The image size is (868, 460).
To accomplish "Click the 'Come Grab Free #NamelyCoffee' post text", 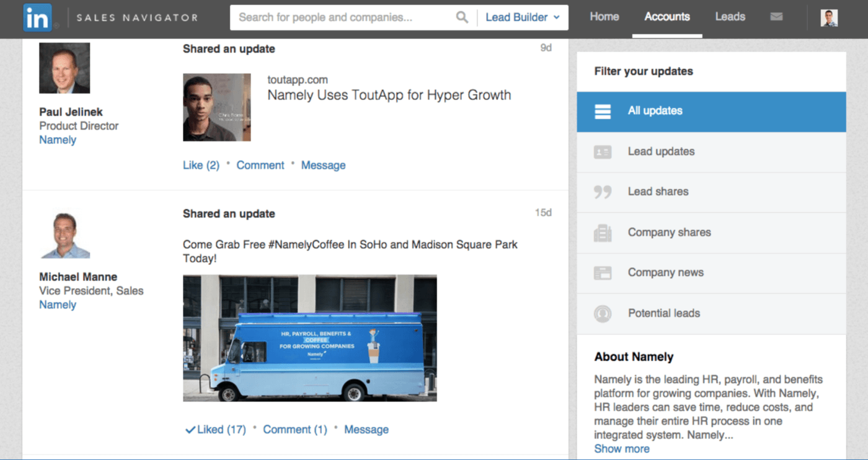I will 350,251.
